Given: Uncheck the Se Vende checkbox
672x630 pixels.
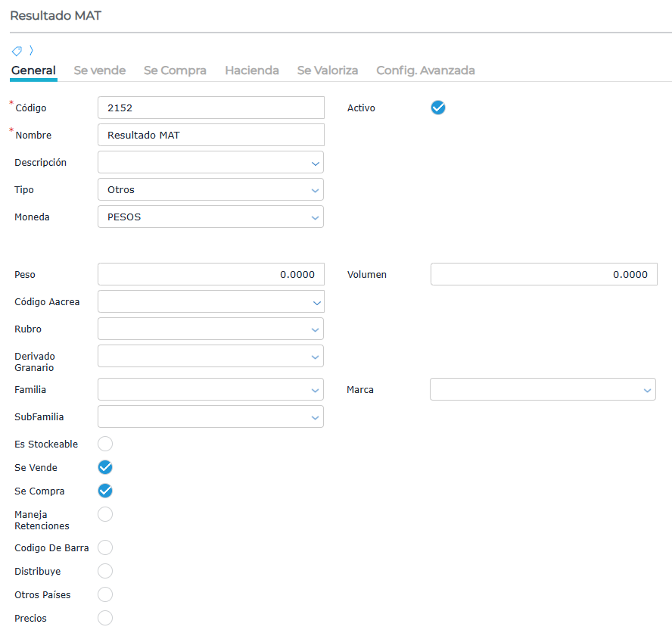Looking at the screenshot, I should tap(105, 467).
